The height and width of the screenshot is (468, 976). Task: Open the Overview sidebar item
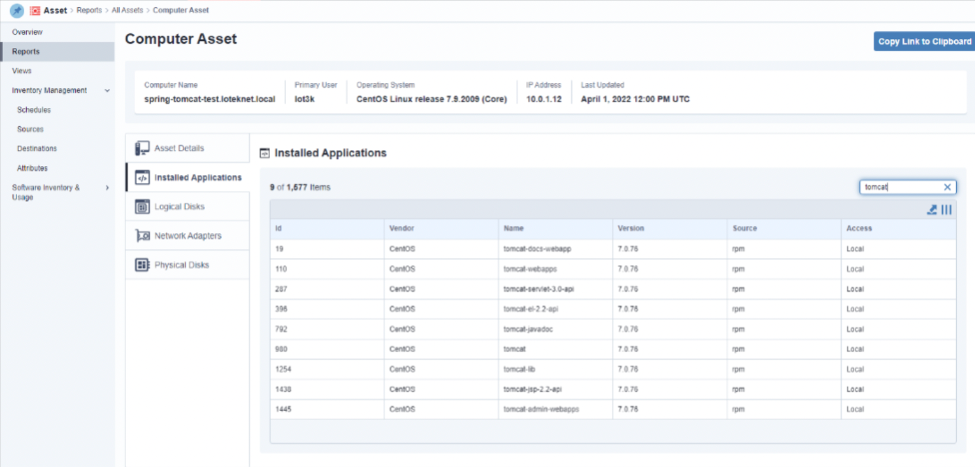coord(57,32)
